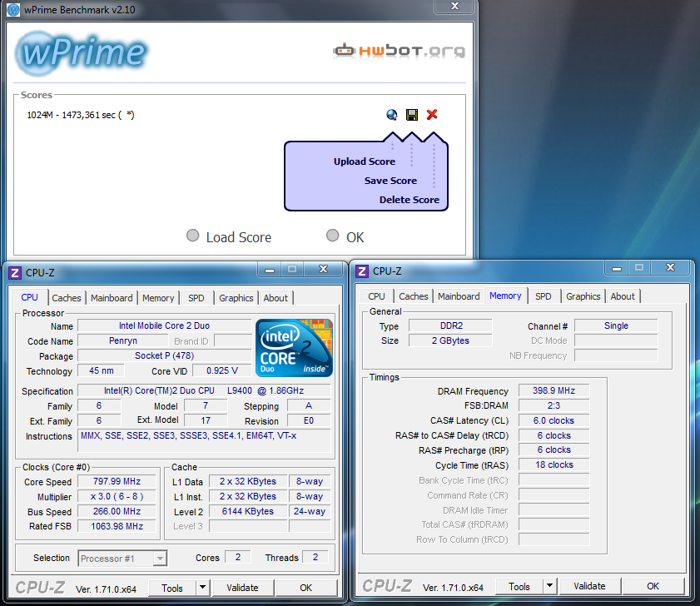Click Validate button in right CPU-Z
The image size is (700, 606).
(x=590, y=586)
